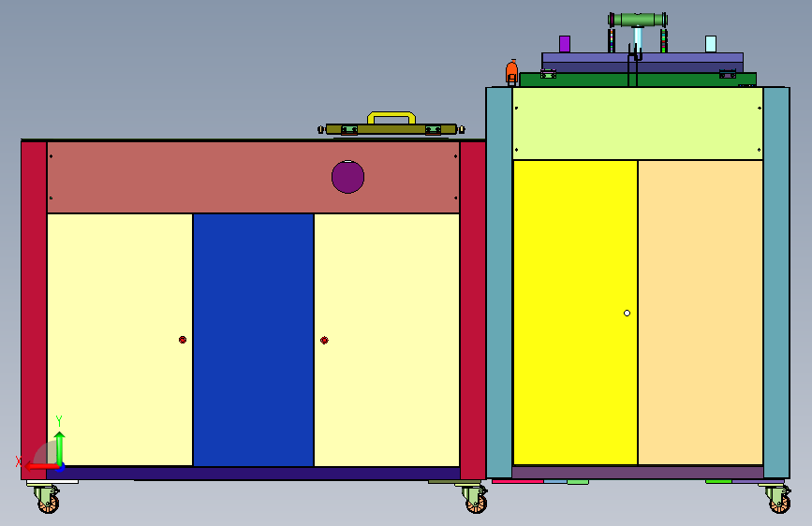Select the light green upper panel

(638, 124)
